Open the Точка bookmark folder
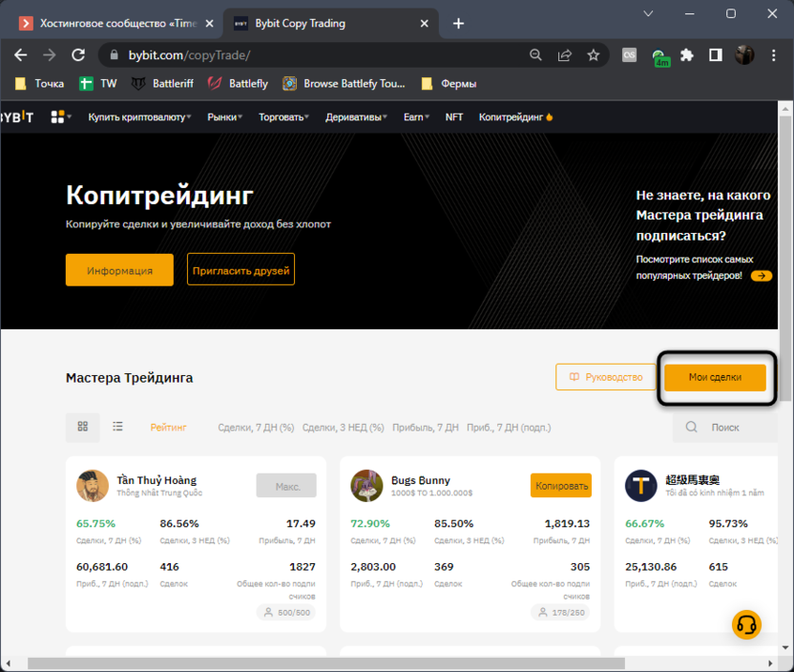 coord(39,84)
